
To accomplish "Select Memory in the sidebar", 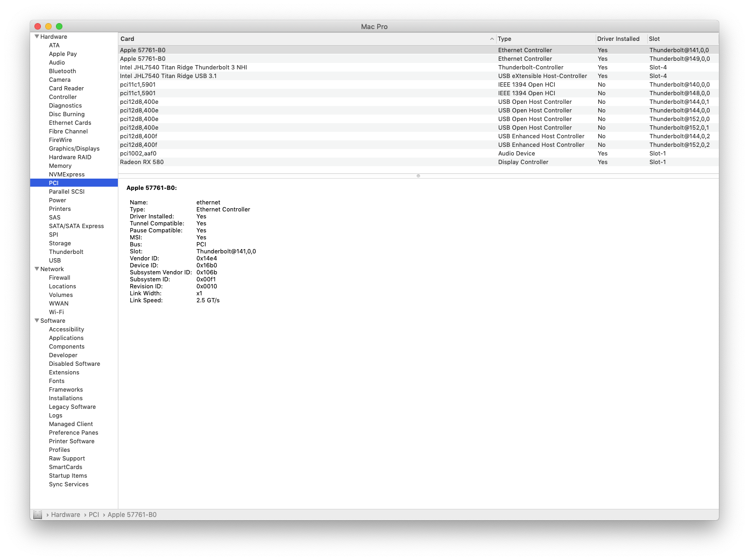I will coord(60,166).
